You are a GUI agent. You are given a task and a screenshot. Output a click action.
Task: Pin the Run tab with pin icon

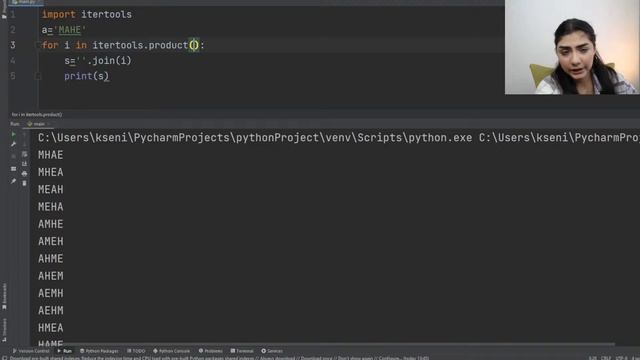(13, 181)
